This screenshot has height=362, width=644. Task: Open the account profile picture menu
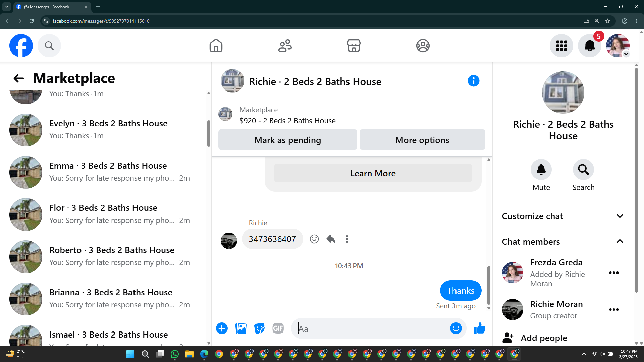coord(618,46)
